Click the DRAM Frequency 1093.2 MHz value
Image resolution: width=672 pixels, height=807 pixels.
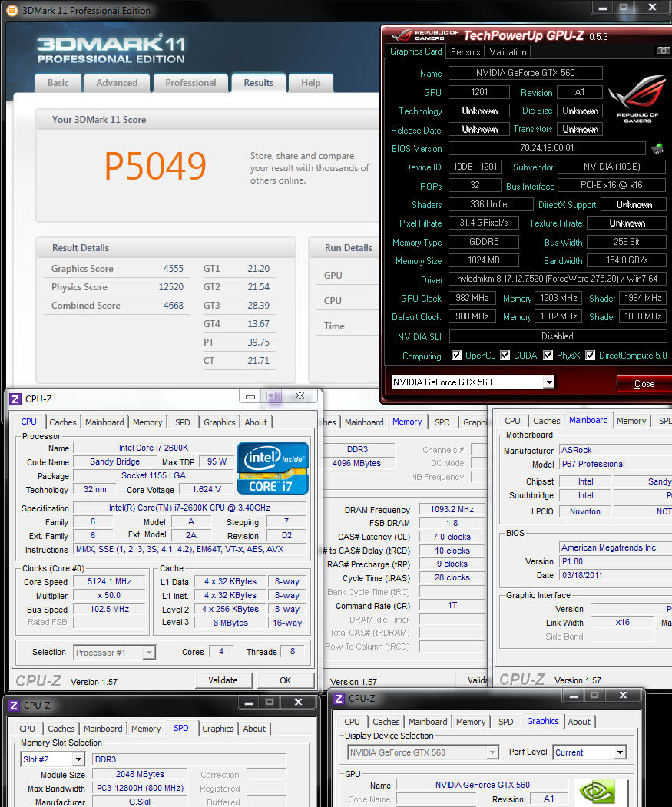pos(452,509)
